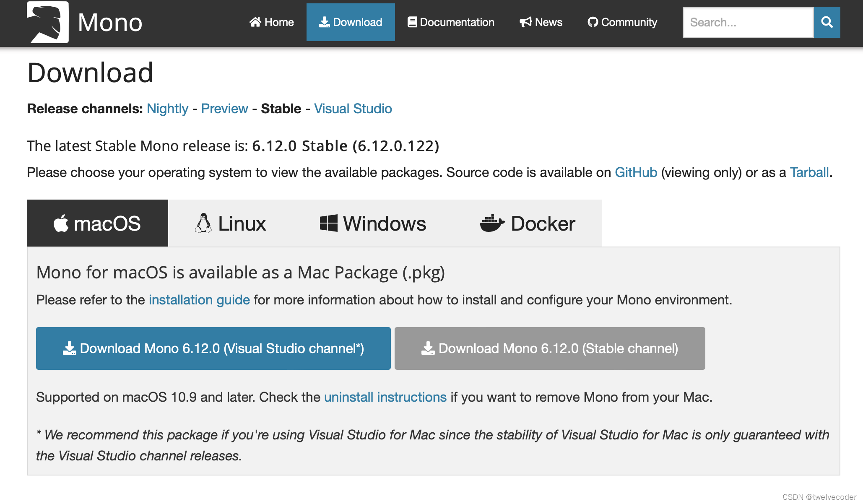Select the Linux tab
The height and width of the screenshot is (504, 863).
coord(231,223)
